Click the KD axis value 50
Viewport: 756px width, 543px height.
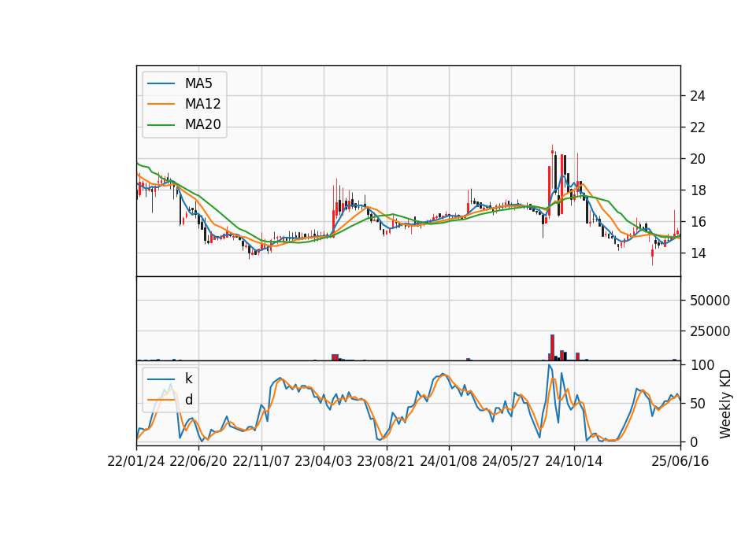(x=698, y=404)
